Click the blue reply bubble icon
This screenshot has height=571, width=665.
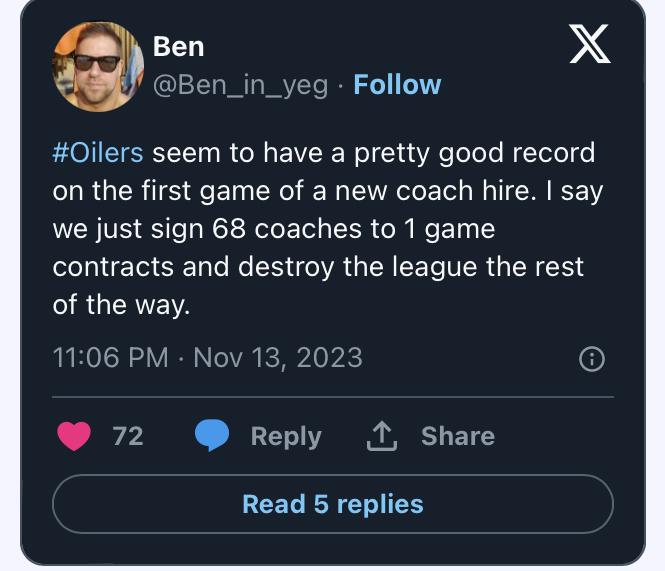click(212, 436)
